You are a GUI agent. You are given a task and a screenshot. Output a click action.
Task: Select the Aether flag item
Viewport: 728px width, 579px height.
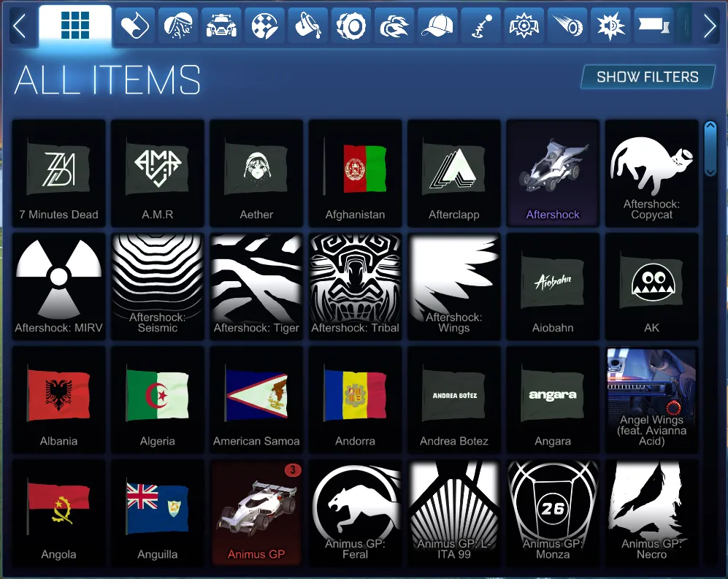pyautogui.click(x=256, y=173)
